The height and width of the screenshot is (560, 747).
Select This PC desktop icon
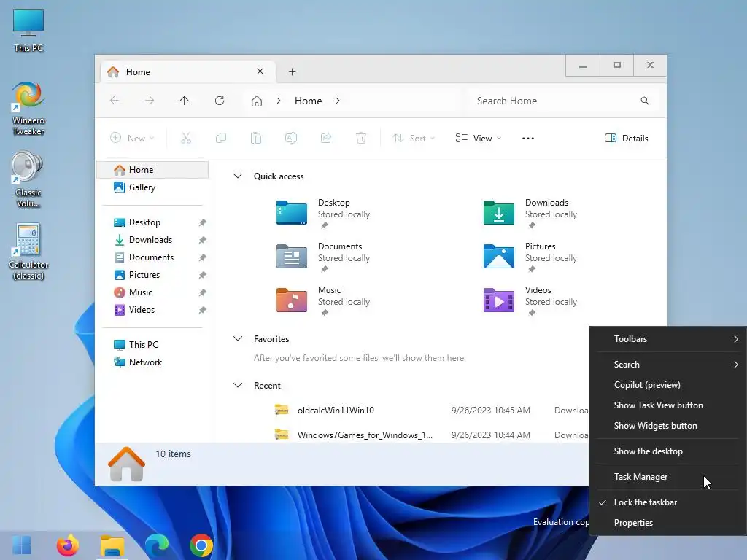click(x=28, y=31)
